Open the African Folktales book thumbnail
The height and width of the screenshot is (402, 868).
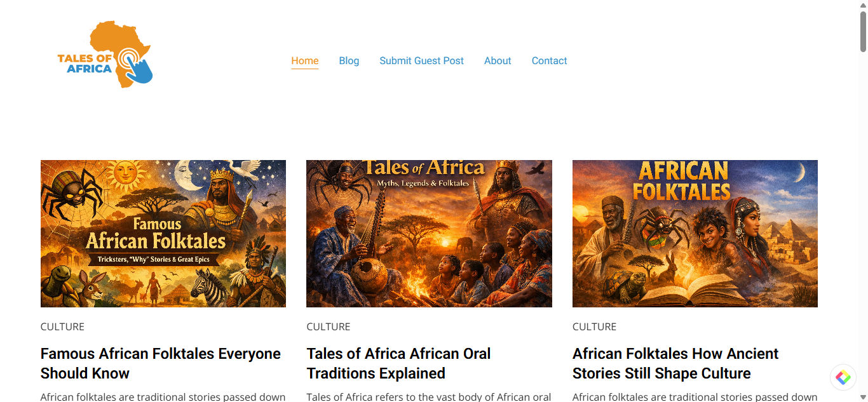coord(695,234)
